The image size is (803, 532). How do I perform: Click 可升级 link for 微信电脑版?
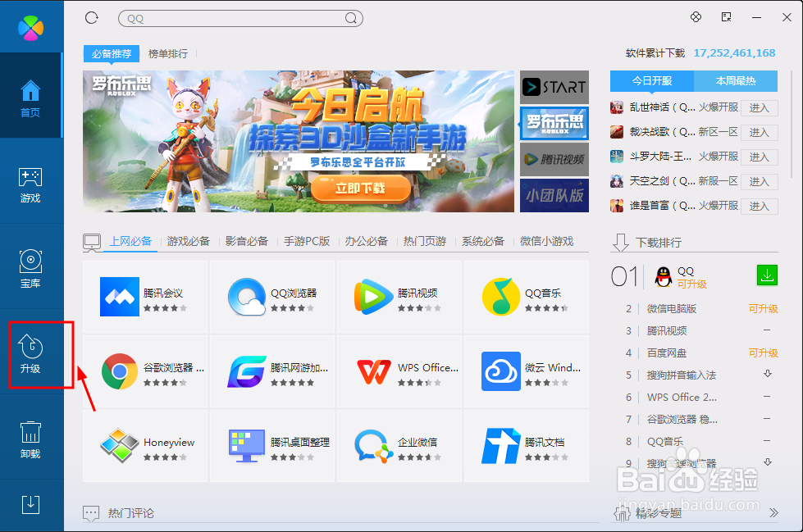pos(763,309)
